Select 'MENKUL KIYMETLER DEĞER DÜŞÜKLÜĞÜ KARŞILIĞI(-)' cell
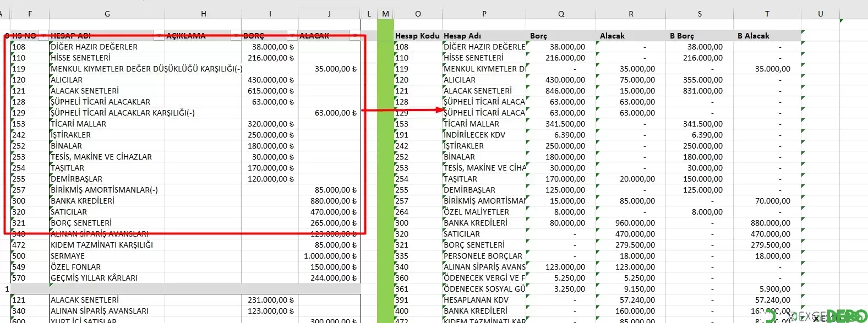 [x=146, y=69]
